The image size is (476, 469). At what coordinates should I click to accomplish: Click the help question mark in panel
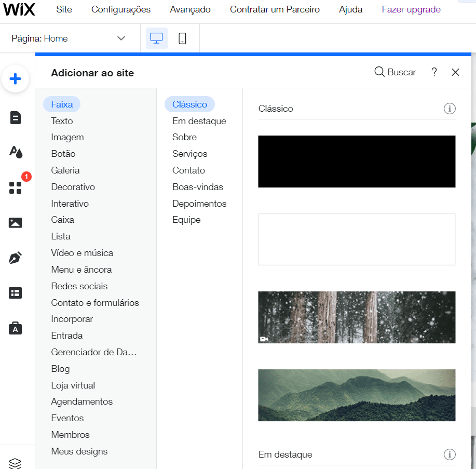point(434,72)
